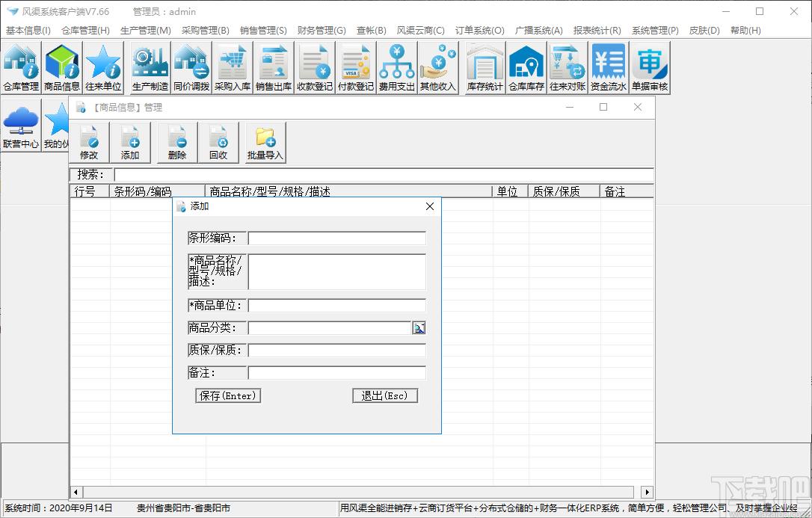
Task: Open 报表统计(R) menu
Action: 597,31
